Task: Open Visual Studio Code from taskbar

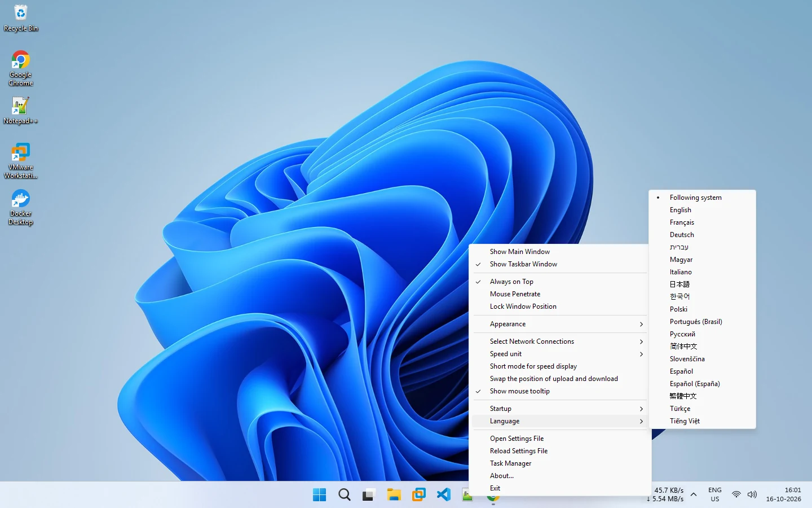Action: 443,495
